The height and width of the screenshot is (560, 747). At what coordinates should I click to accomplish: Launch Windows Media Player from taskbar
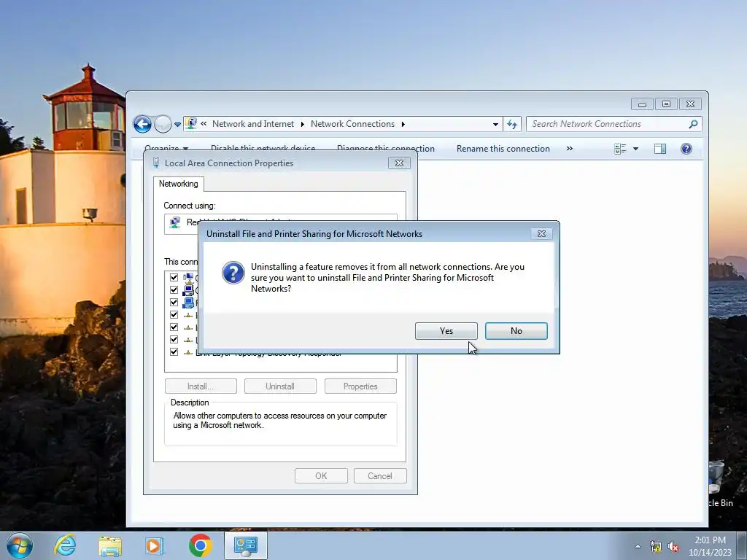point(155,545)
